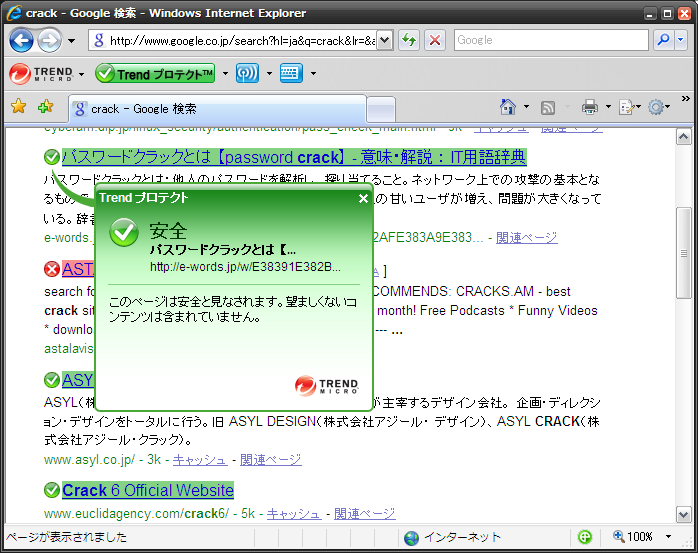Click red X rating beside AST result
Image resolution: width=698 pixels, height=553 pixels.
click(52, 269)
